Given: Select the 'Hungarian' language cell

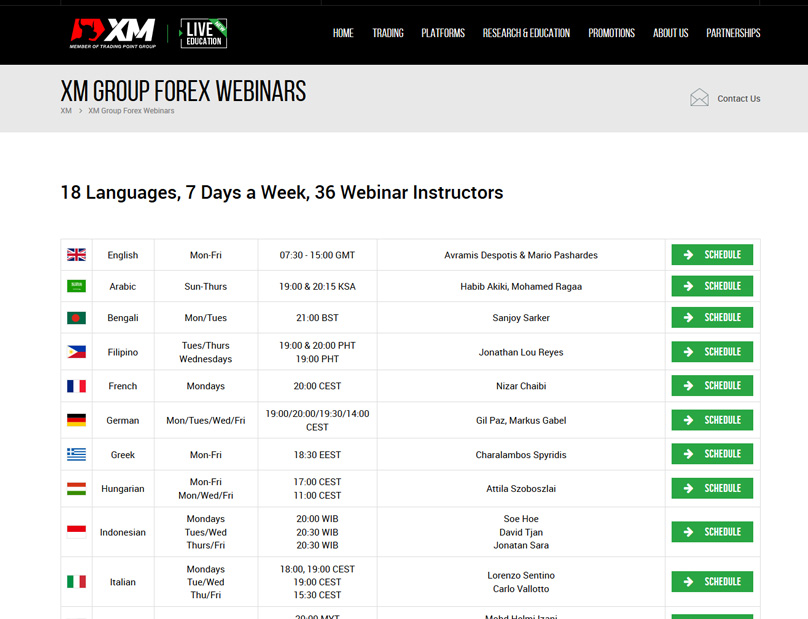Looking at the screenshot, I should tap(123, 489).
